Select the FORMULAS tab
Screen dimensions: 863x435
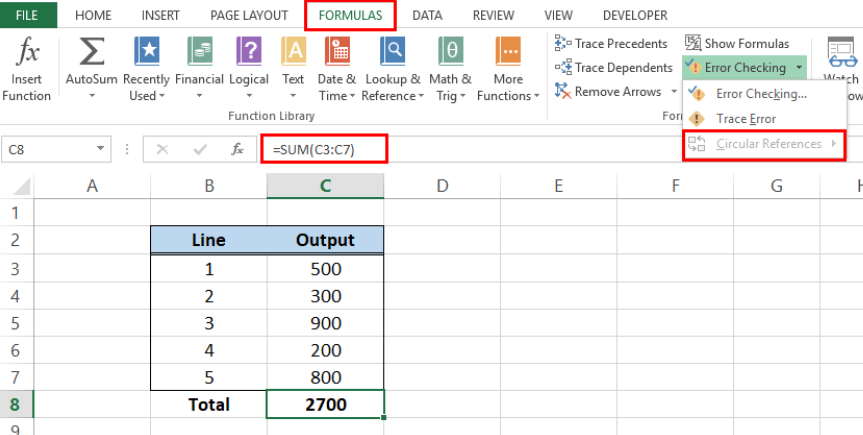(x=350, y=15)
